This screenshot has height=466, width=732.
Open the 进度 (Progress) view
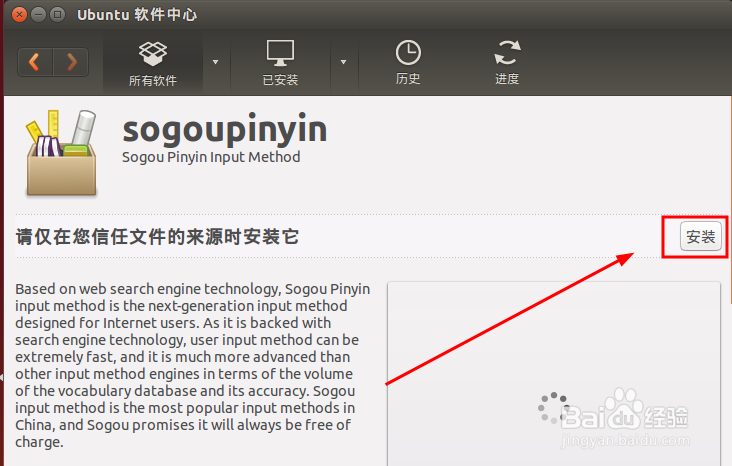point(507,63)
